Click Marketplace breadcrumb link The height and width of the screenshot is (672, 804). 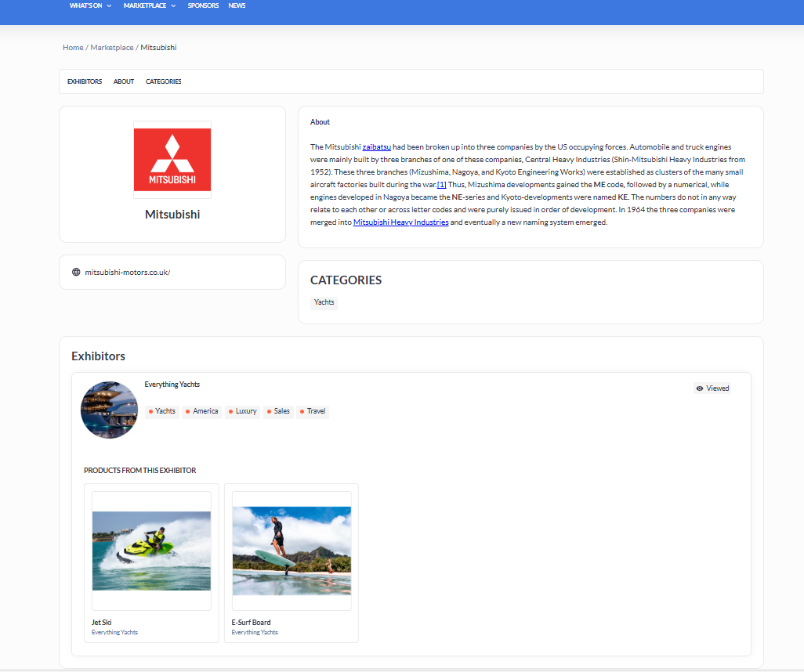(112, 48)
